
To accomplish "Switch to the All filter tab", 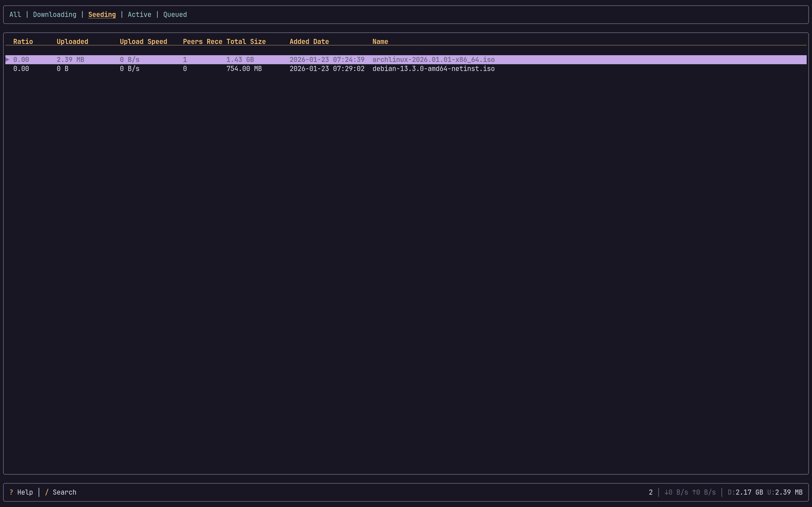I will (15, 14).
